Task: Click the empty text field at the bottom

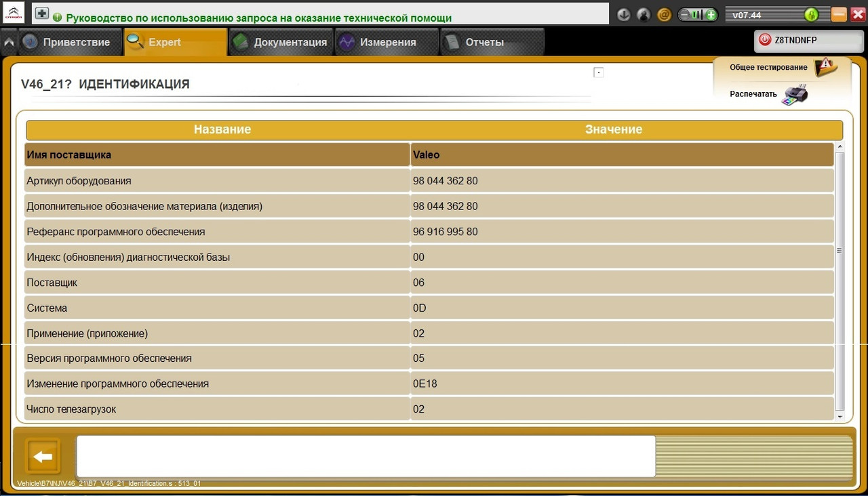Action: point(366,456)
